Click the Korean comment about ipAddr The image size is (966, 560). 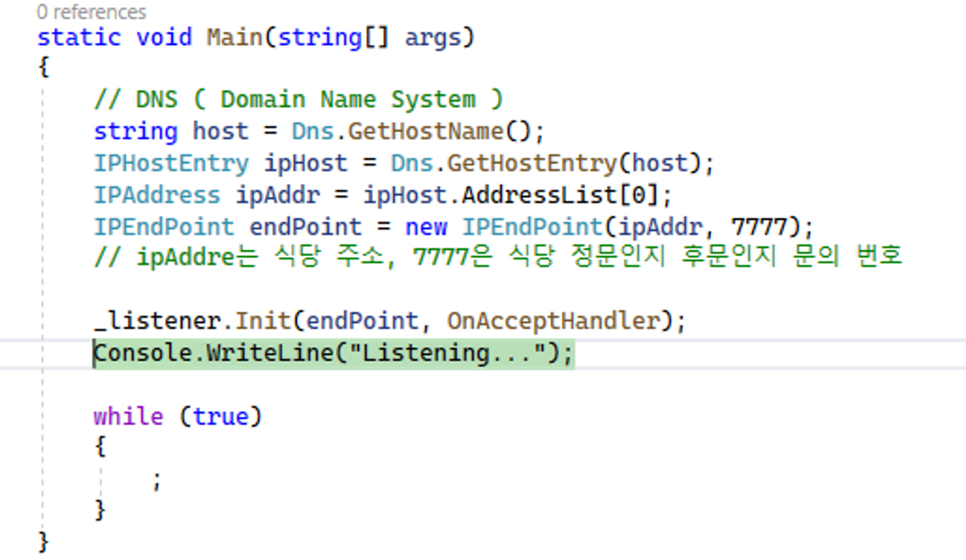click(x=497, y=257)
